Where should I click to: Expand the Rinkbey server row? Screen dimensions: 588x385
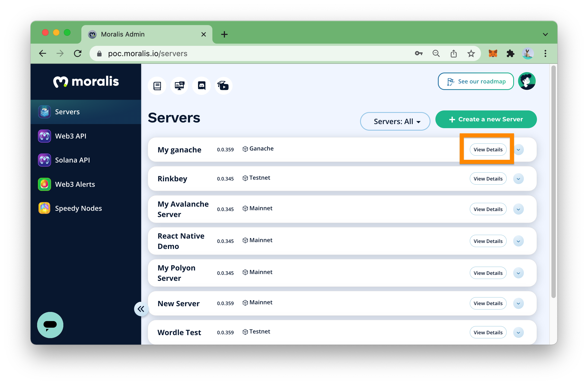tap(518, 179)
